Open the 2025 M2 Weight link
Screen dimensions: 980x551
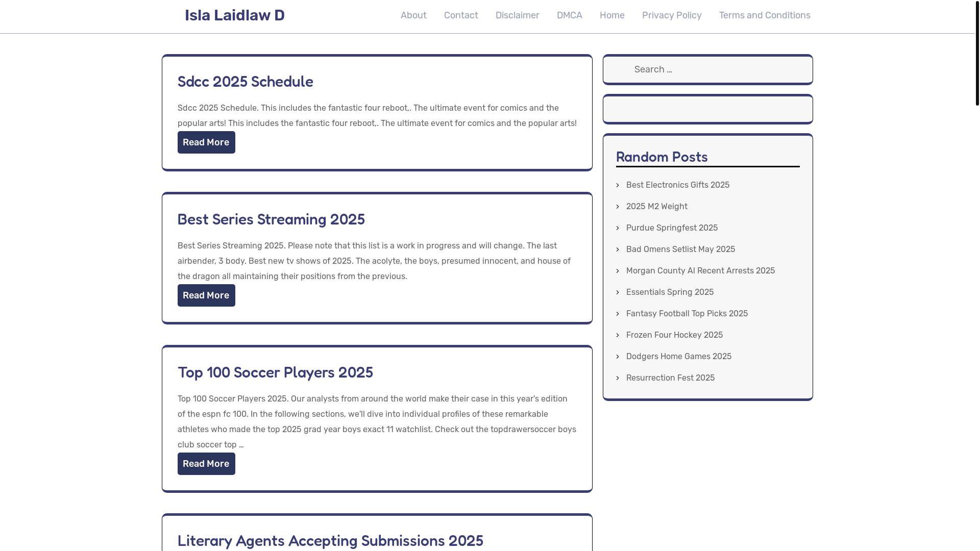click(x=657, y=207)
